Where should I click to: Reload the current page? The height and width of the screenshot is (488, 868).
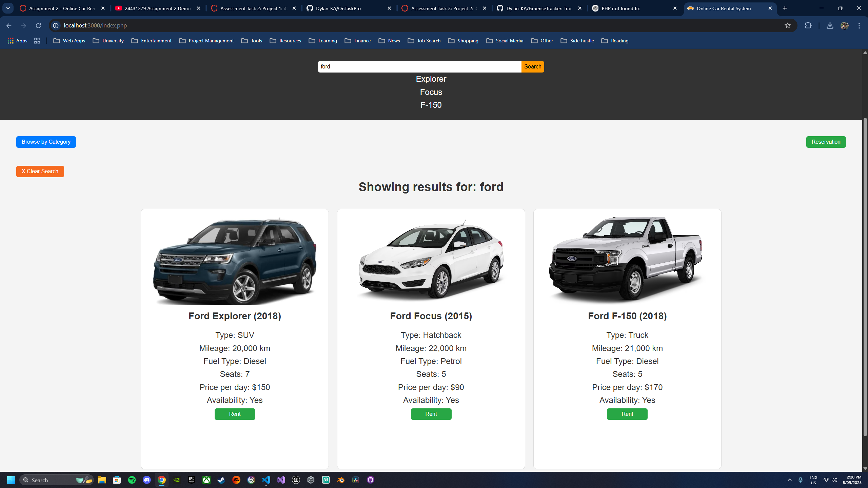pyautogui.click(x=38, y=25)
